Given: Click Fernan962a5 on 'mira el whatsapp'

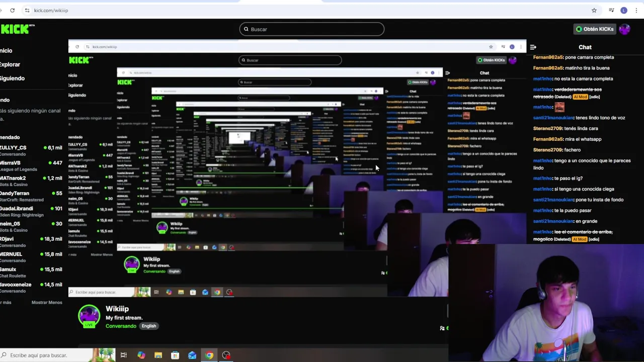Looking at the screenshot, I should [x=548, y=139].
